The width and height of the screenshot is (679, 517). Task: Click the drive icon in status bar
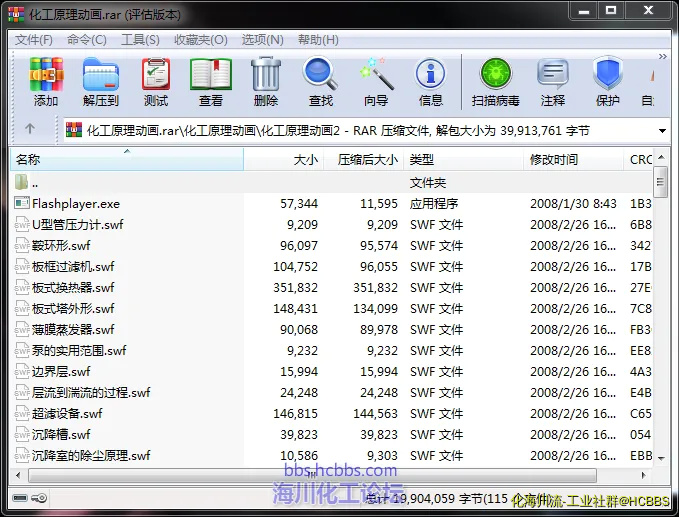tap(20, 498)
